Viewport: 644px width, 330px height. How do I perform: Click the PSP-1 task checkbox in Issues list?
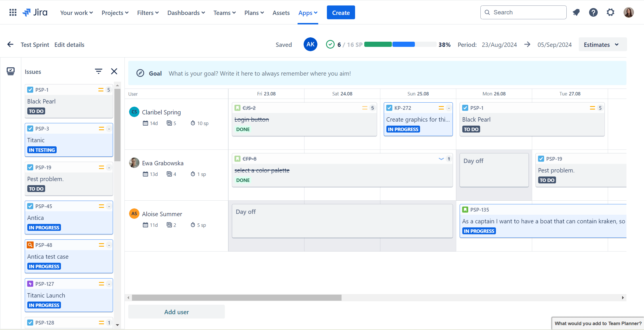pos(30,90)
